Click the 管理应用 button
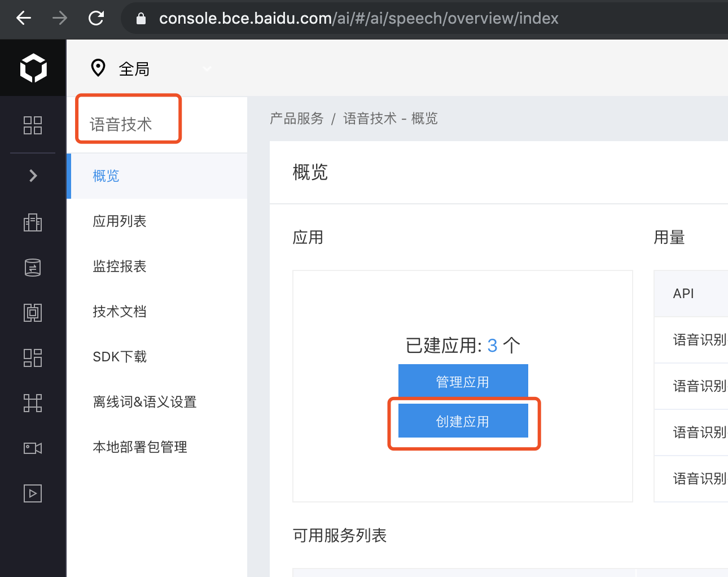 463,381
